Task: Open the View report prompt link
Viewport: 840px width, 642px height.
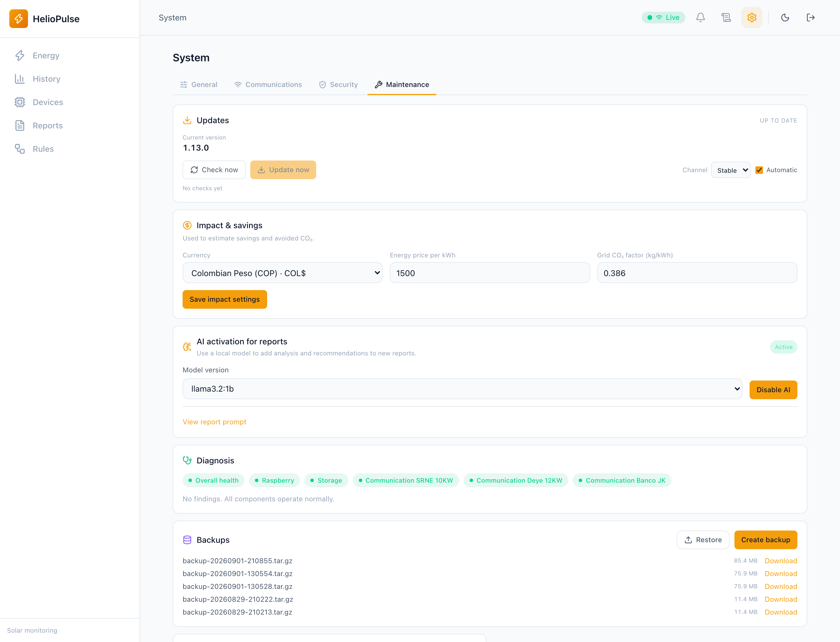Action: 214,422
